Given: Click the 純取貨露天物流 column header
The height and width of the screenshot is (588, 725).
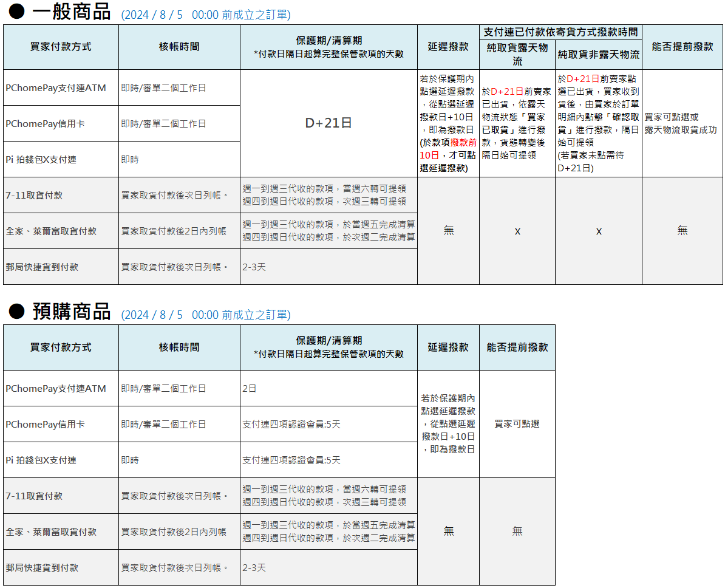Looking at the screenshot, I should (517, 54).
